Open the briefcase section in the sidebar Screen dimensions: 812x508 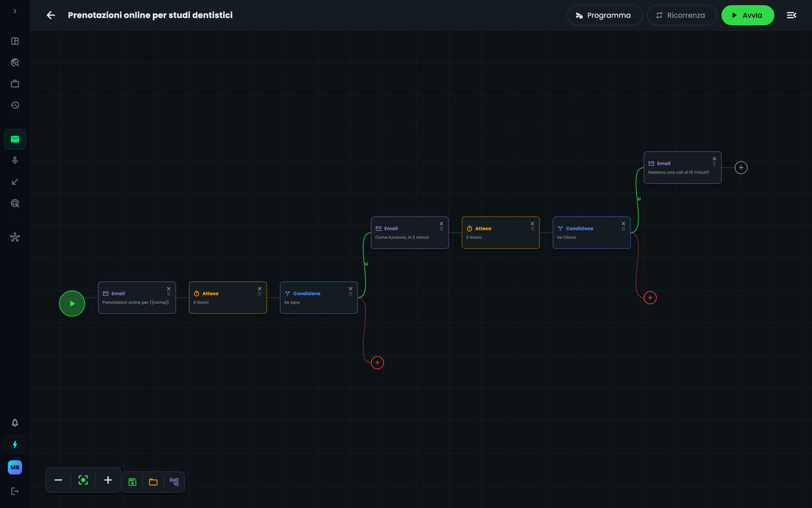click(x=15, y=84)
